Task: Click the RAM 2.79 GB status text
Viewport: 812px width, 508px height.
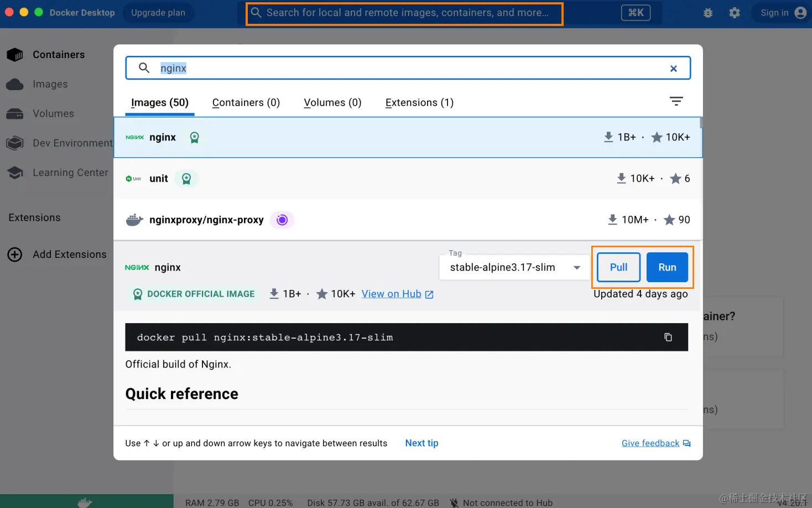Action: 212,502
